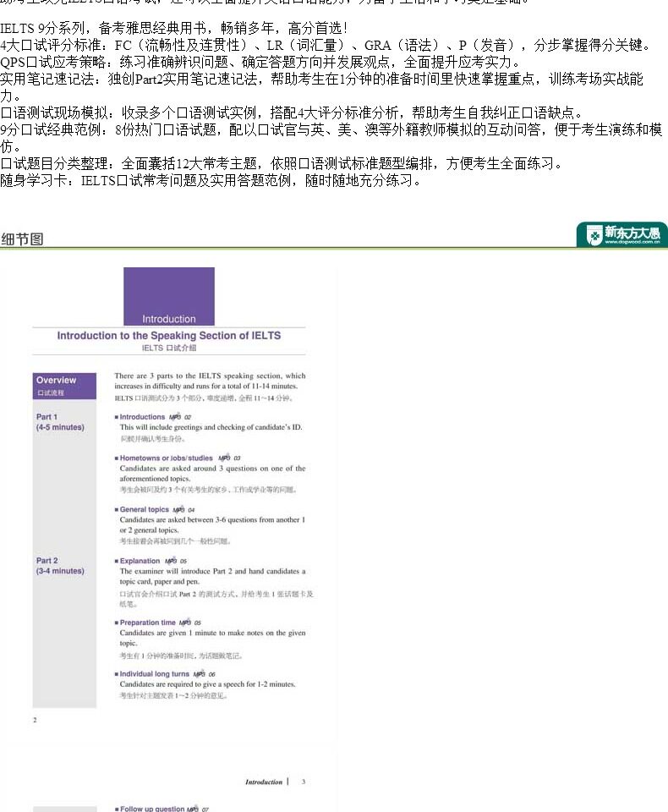Click the line starting IELTS 9分系列
The height and width of the screenshot is (812, 668).
click(174, 28)
